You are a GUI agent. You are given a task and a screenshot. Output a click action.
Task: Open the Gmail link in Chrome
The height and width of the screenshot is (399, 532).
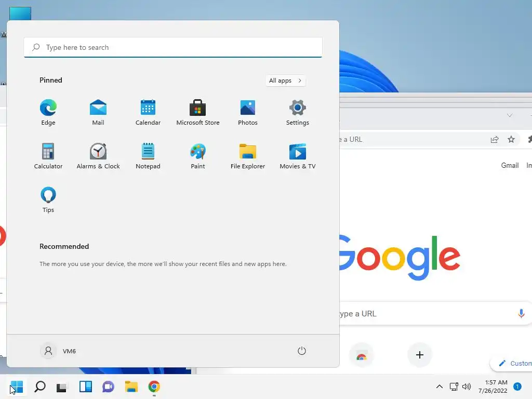click(510, 165)
